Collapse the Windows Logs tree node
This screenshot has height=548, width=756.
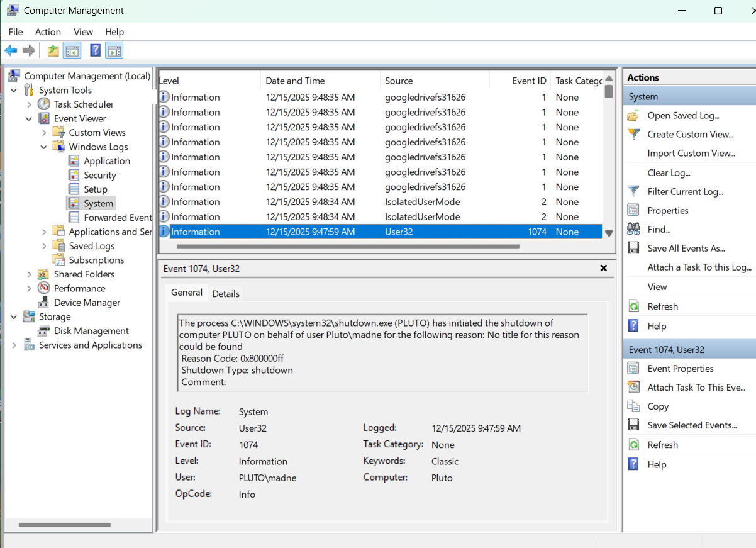click(44, 147)
